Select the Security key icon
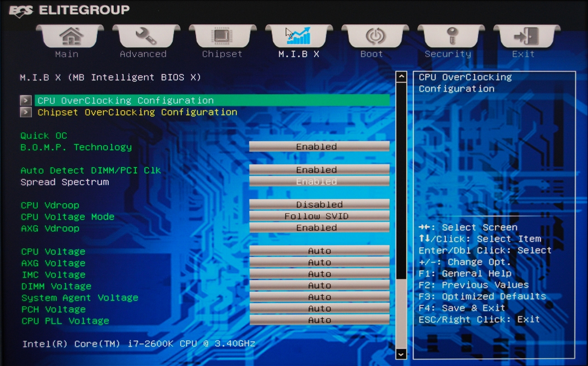The width and height of the screenshot is (588, 366). [451, 36]
